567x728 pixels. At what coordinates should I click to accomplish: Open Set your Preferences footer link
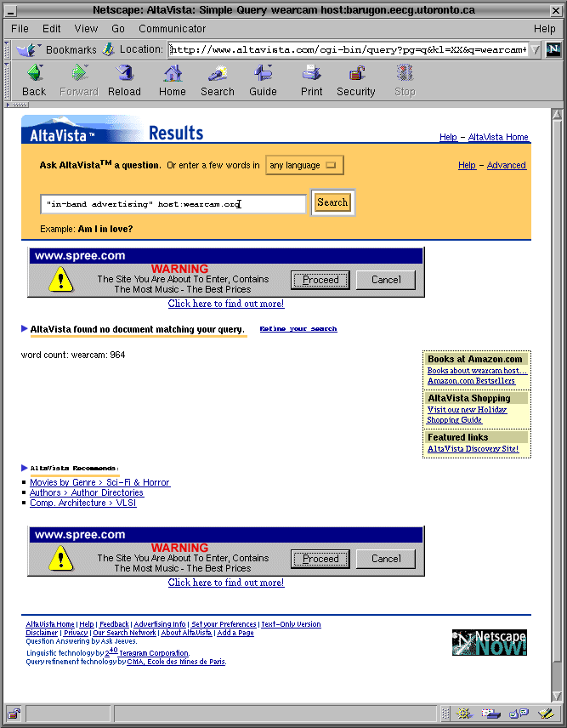pyautogui.click(x=224, y=624)
